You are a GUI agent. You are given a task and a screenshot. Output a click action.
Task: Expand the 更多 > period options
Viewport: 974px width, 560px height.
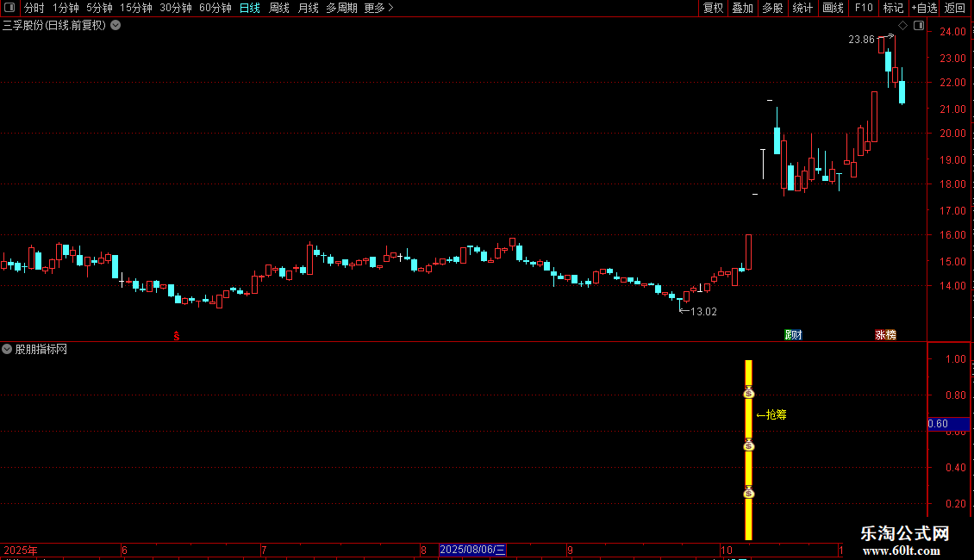coord(378,8)
